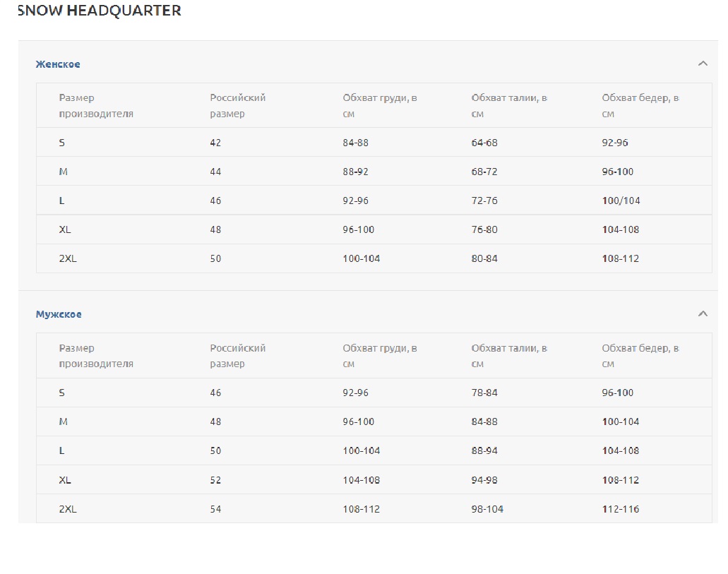Image resolution: width=728 pixels, height=574 pixels.
Task: Click men's hip value 112-116
Action: coord(620,509)
